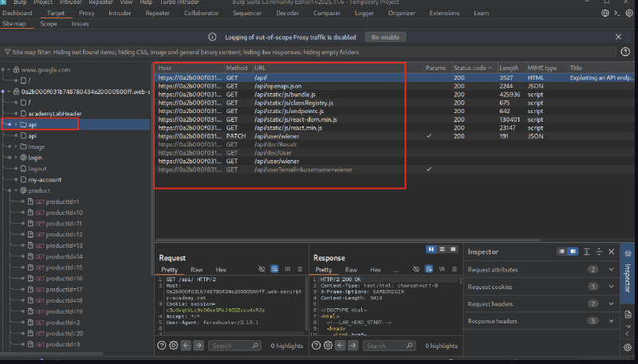Open Response panel hamburger menu
Image resolution: width=638 pixels, height=364 pixels.
pyautogui.click(x=455, y=269)
